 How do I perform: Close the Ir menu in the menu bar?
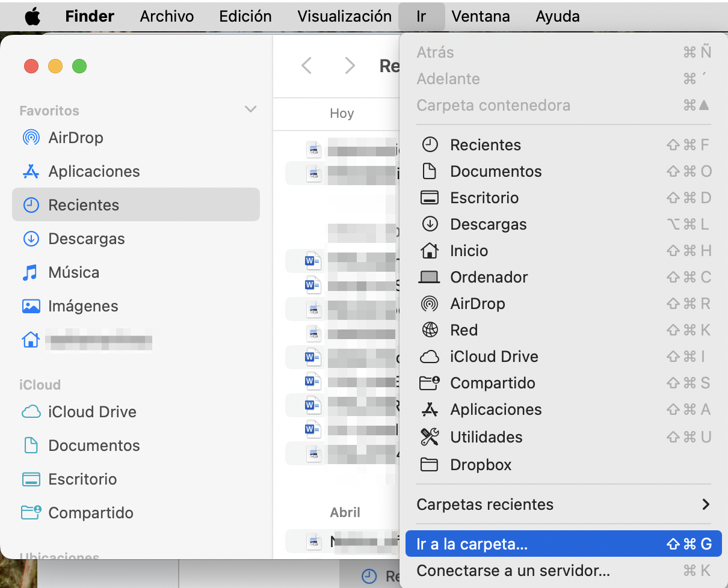[421, 16]
